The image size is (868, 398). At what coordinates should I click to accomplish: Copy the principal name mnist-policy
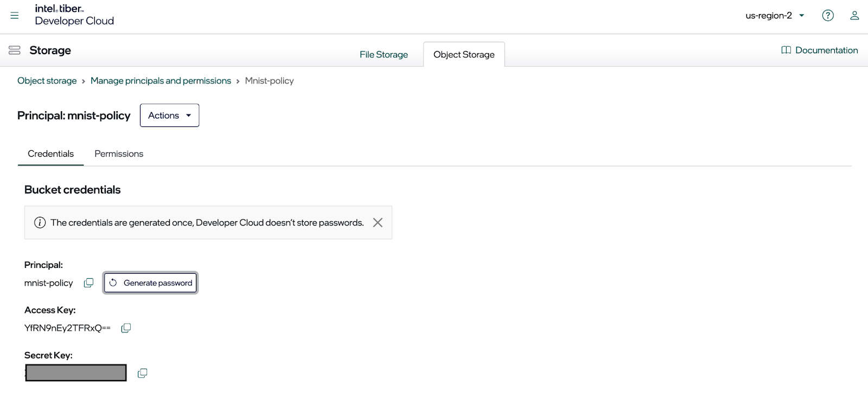pos(88,283)
